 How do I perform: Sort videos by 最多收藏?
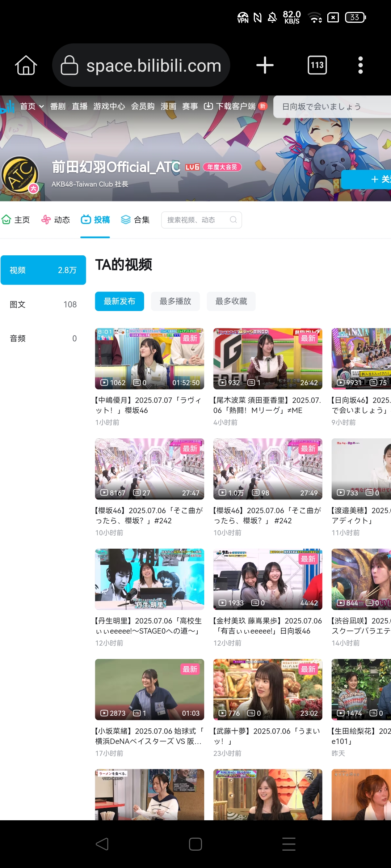click(x=231, y=301)
